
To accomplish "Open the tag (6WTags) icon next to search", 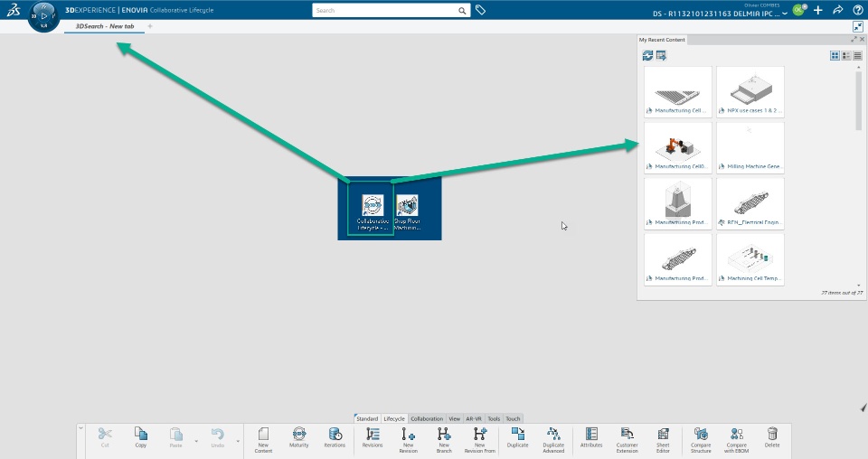I will coord(480,10).
